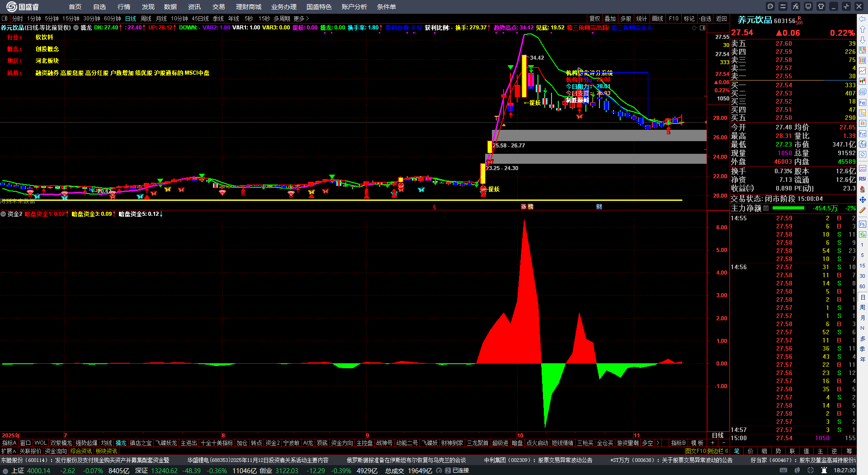Open the 行情 menu
868x475 pixels.
coord(124,7)
